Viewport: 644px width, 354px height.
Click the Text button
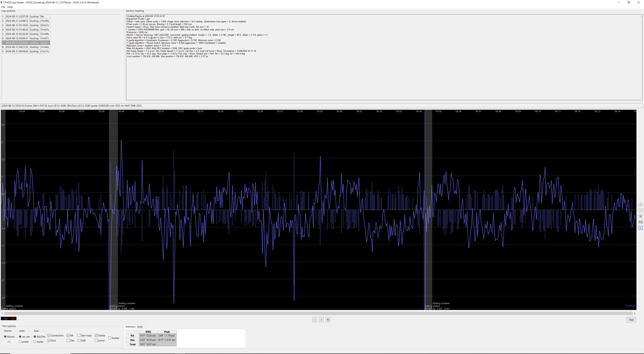click(631, 320)
